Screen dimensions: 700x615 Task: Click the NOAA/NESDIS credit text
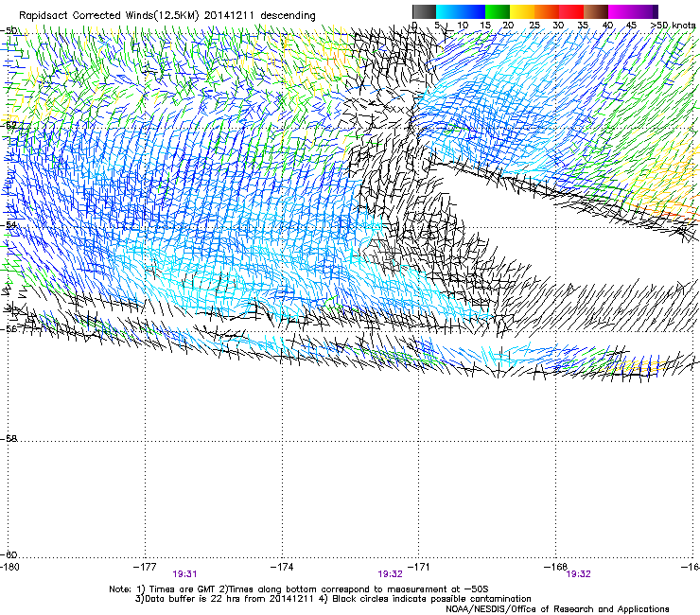[x=557, y=609]
